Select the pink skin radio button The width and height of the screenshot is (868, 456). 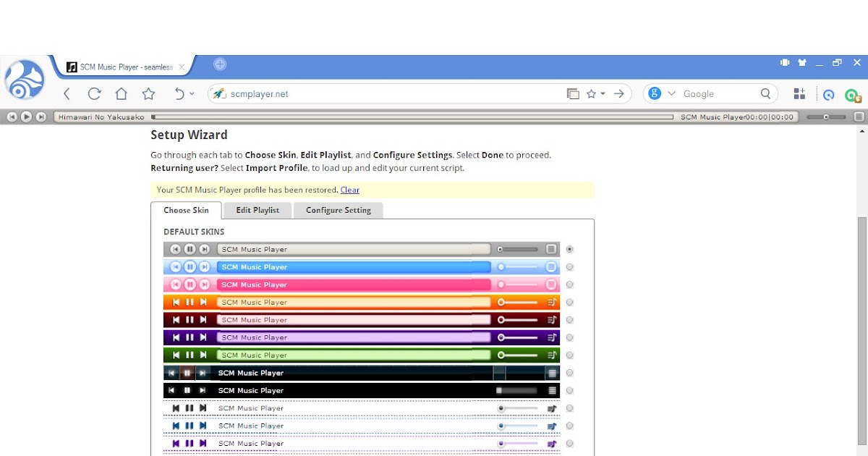click(x=570, y=284)
